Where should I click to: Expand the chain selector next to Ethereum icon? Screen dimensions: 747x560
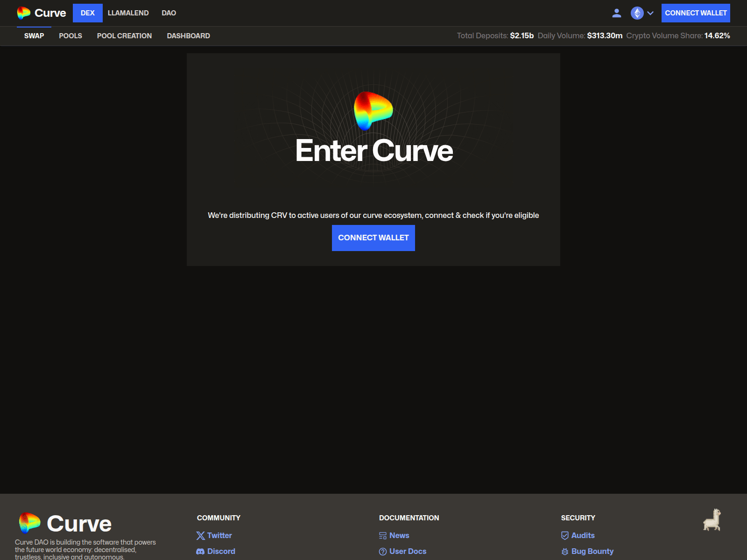tap(650, 13)
